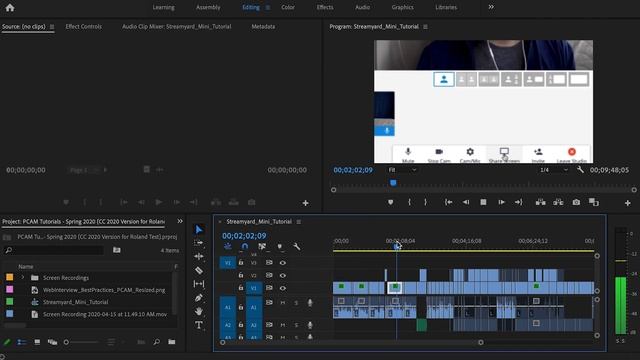
Task: Click Lift button in Program monitor
Action: click(540, 202)
